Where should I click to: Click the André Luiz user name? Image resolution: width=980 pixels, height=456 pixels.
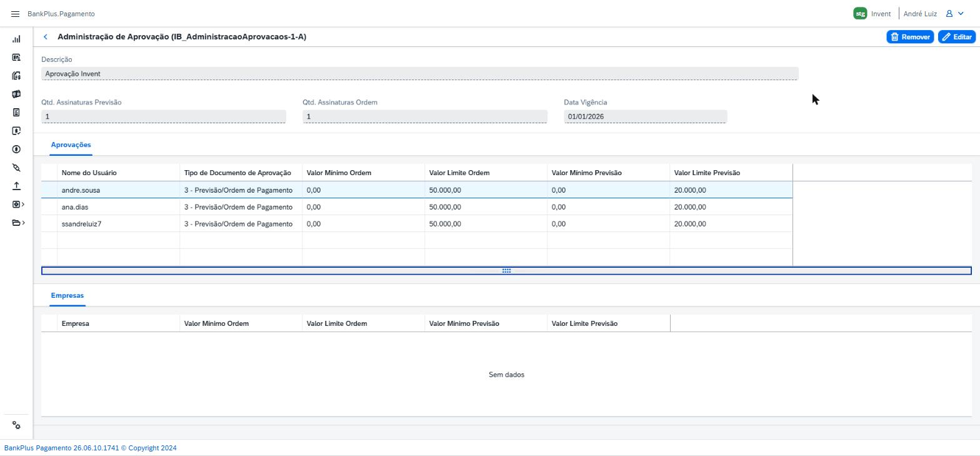click(x=920, y=14)
